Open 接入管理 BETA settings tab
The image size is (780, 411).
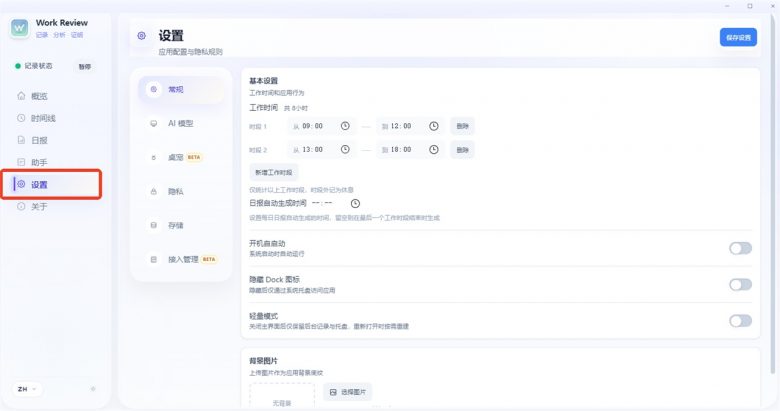pyautogui.click(x=181, y=259)
